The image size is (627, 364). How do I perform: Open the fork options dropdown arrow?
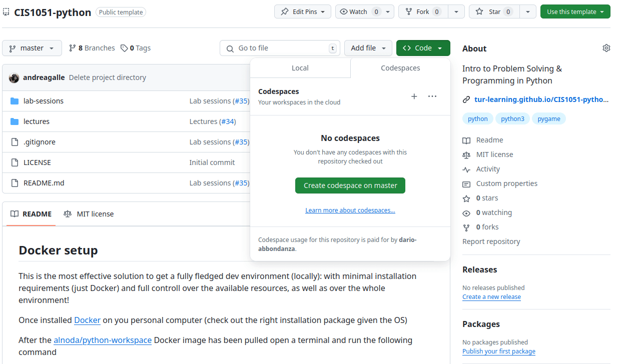tap(456, 11)
